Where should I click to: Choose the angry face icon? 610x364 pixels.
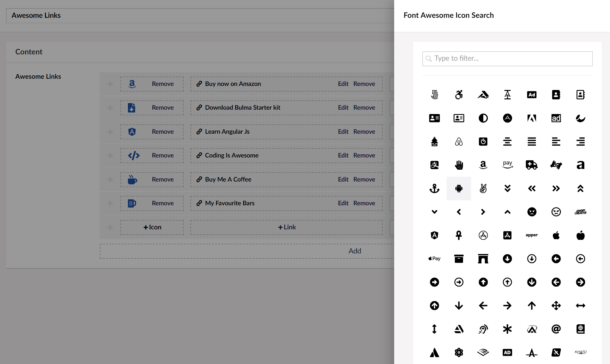click(x=531, y=212)
